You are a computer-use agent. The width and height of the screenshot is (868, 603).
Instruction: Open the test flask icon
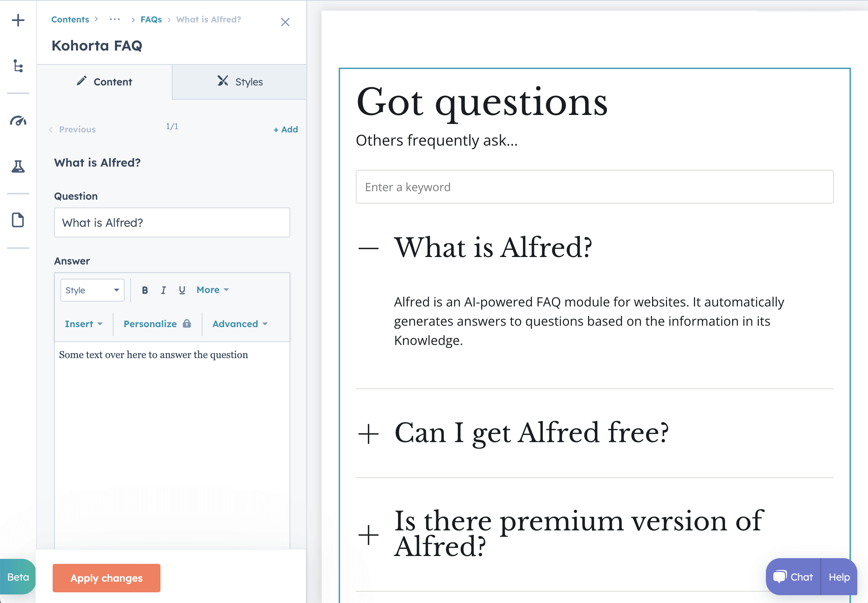click(x=18, y=166)
